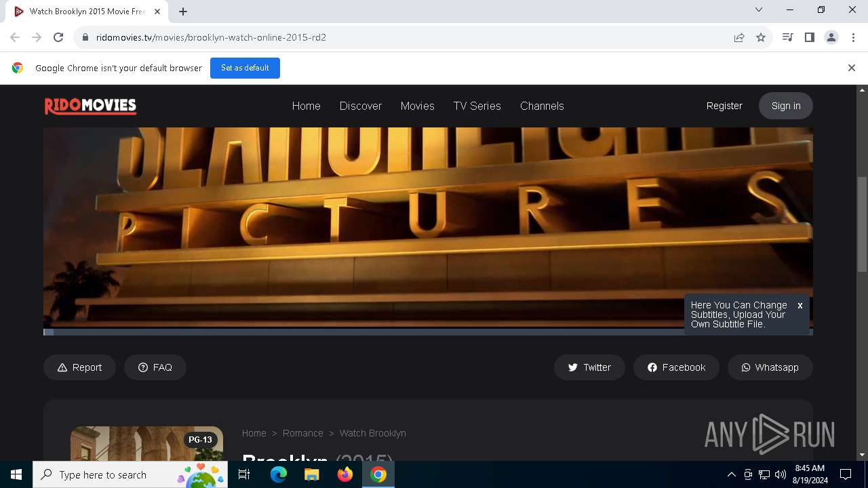Open the Chrome three-dot menu
Viewport: 868px width, 488px height.
[x=853, y=37]
